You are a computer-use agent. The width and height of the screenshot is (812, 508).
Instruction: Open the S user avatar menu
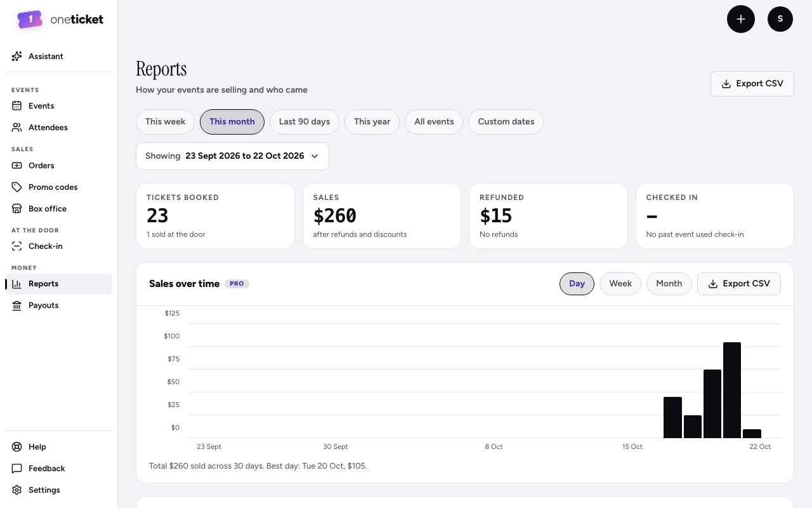pyautogui.click(x=780, y=19)
